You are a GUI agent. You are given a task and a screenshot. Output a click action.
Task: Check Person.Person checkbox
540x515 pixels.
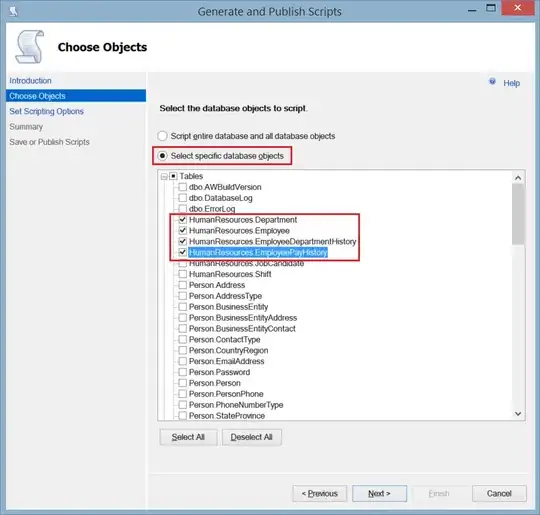click(x=183, y=383)
